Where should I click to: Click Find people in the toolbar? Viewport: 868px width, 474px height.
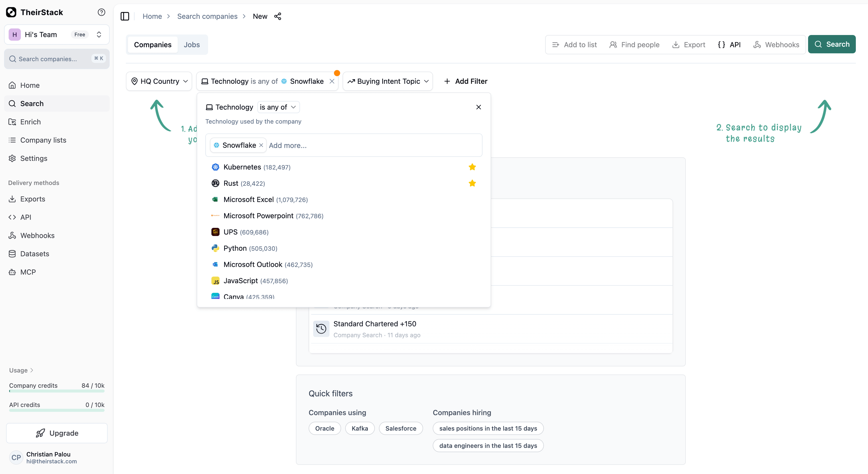click(634, 45)
